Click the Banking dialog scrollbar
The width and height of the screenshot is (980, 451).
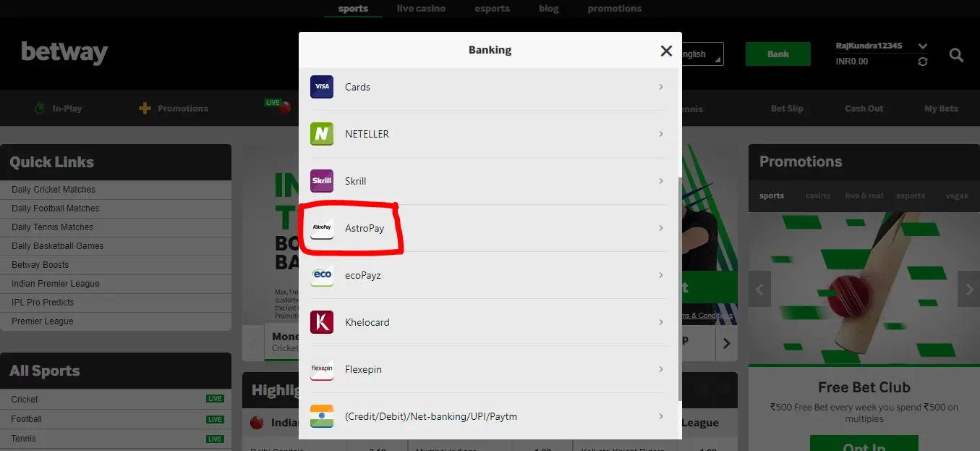tap(679, 290)
